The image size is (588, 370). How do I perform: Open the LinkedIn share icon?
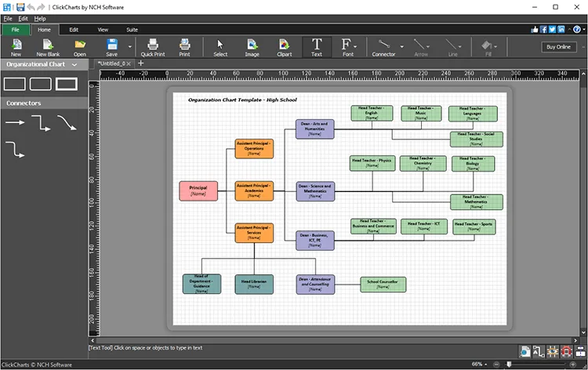561,29
